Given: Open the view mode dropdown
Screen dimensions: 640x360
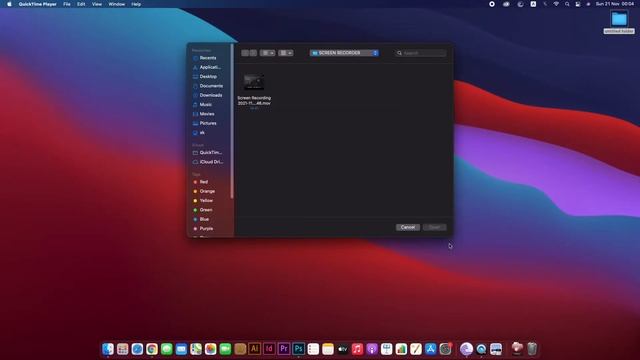Looking at the screenshot, I should [267, 53].
